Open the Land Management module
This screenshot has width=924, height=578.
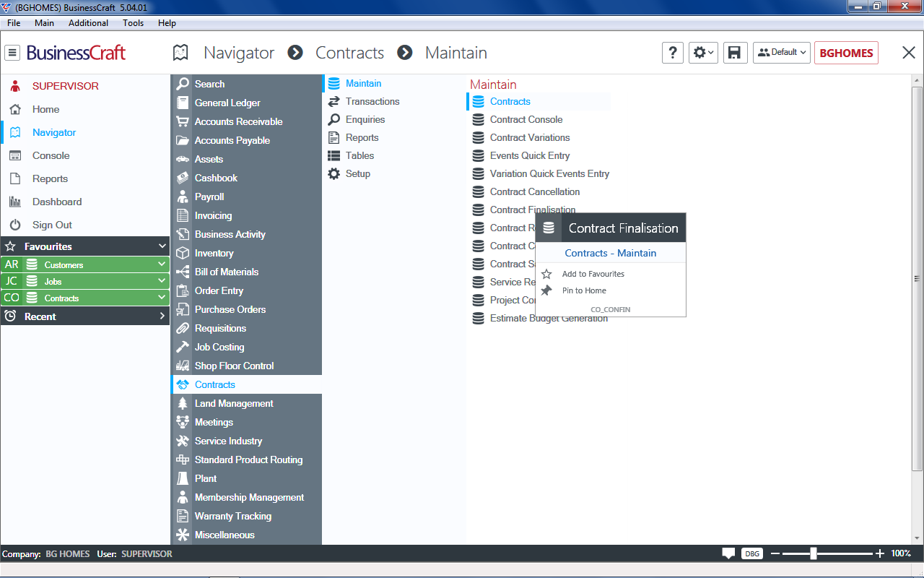click(x=246, y=403)
